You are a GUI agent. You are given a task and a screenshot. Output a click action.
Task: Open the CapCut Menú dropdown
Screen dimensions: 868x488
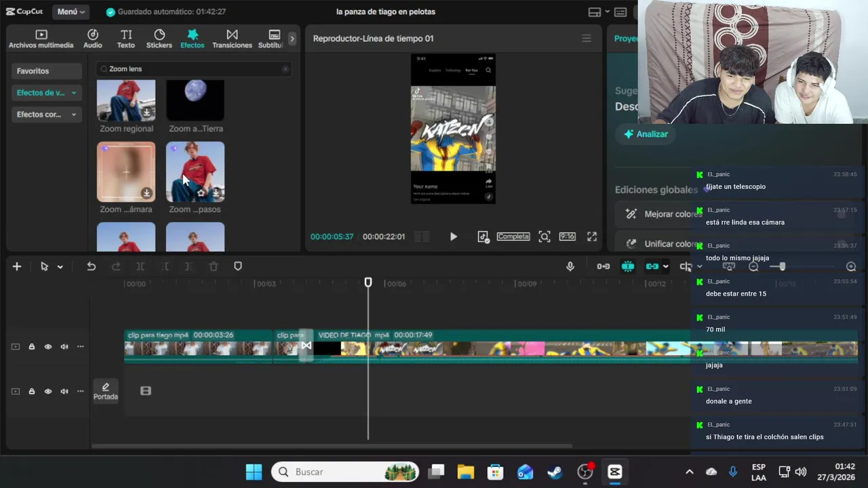71,12
